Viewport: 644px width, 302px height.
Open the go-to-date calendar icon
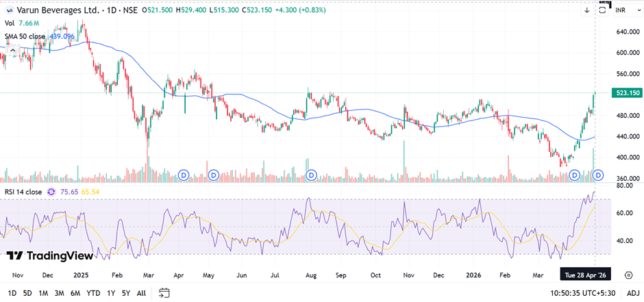(164, 293)
